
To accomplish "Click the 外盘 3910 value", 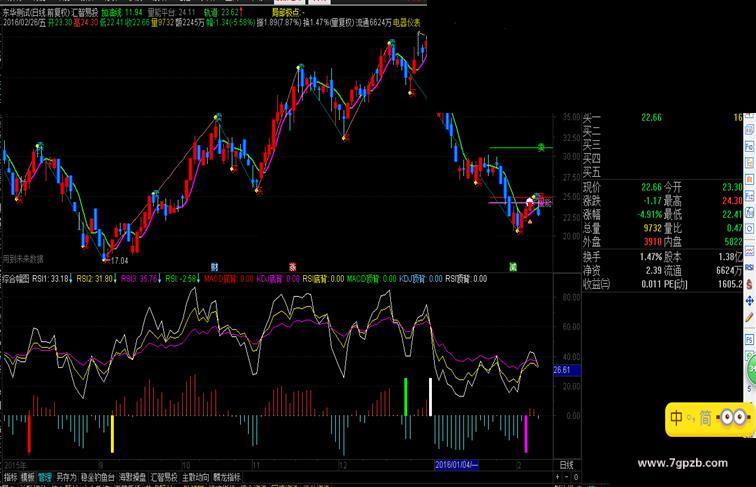I will point(652,241).
